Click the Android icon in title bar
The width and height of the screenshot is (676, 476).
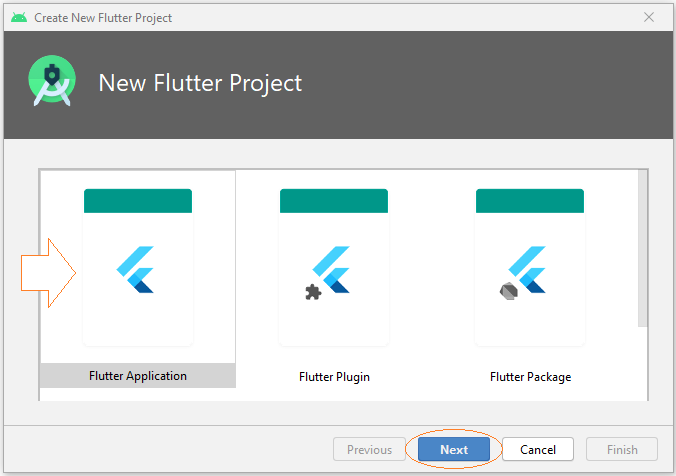coord(19,17)
